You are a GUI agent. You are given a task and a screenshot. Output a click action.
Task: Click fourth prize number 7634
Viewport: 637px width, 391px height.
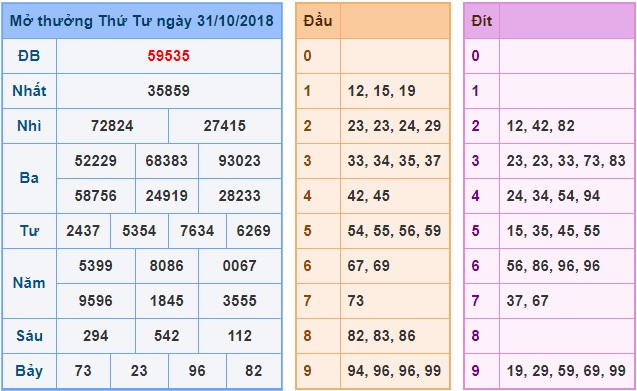[x=197, y=231]
